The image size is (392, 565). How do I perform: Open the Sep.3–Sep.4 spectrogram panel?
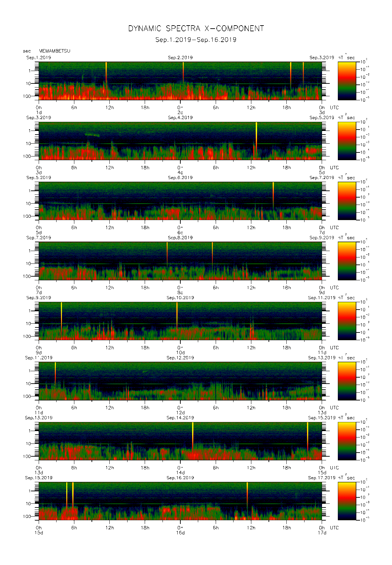[x=180, y=141]
